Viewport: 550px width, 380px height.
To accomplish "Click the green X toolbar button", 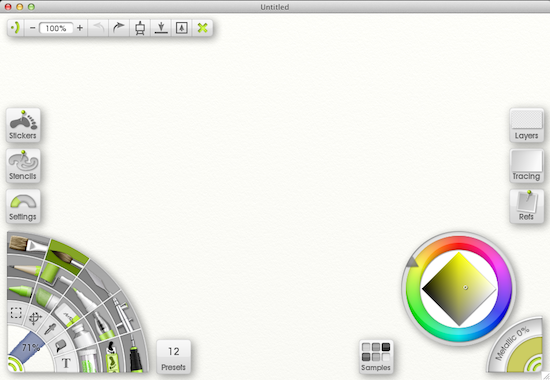I will click(202, 28).
